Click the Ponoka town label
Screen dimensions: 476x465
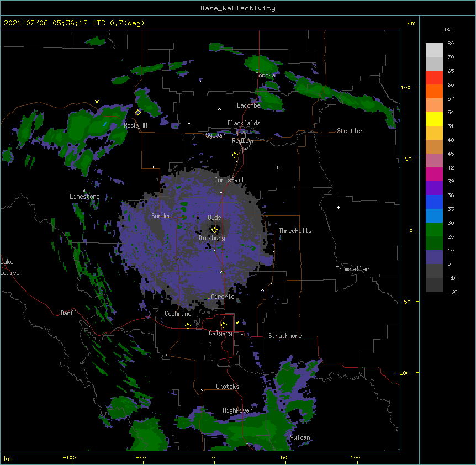click(265, 75)
